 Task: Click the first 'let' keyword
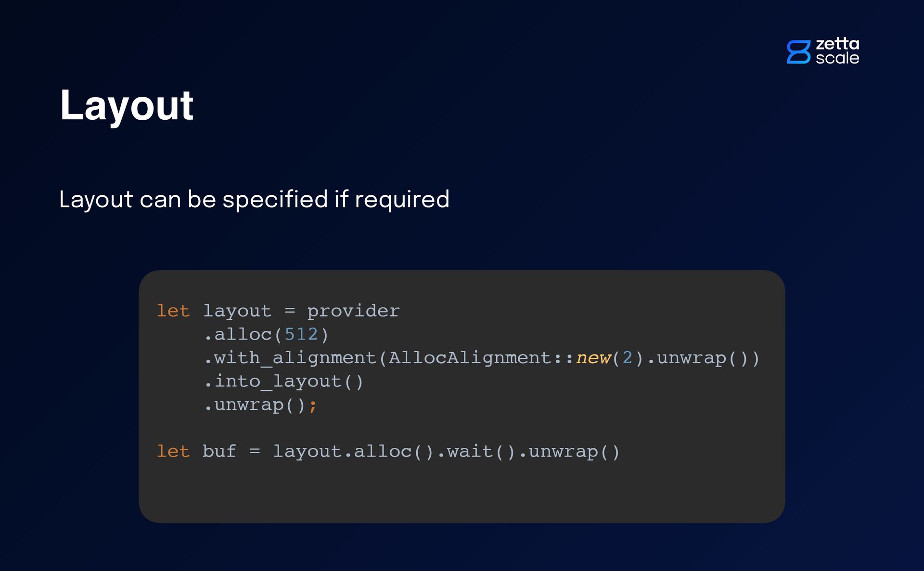coord(173,311)
